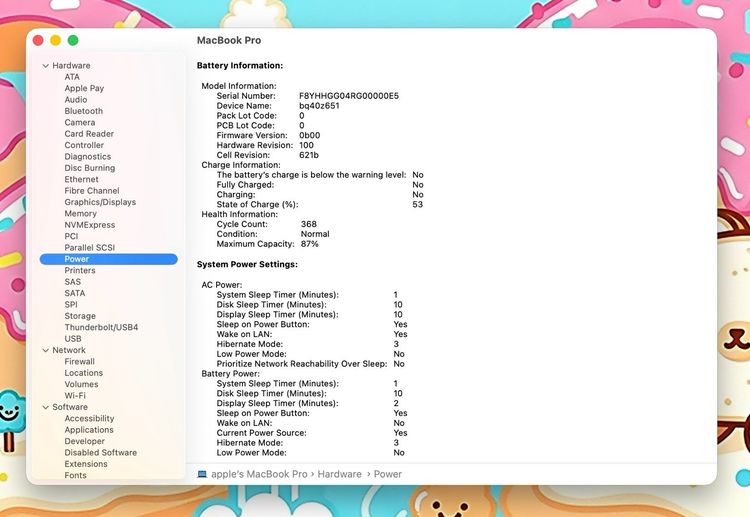This screenshot has width=750, height=517.
Task: Click the Hardware Revision value 100
Action: [306, 145]
